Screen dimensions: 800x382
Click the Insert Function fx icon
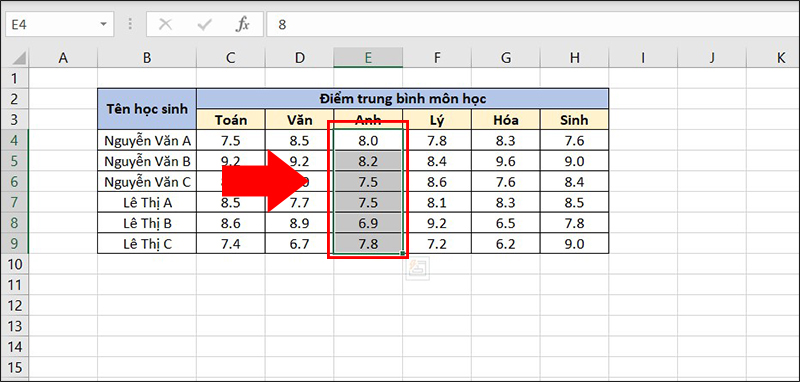pyautogui.click(x=242, y=24)
